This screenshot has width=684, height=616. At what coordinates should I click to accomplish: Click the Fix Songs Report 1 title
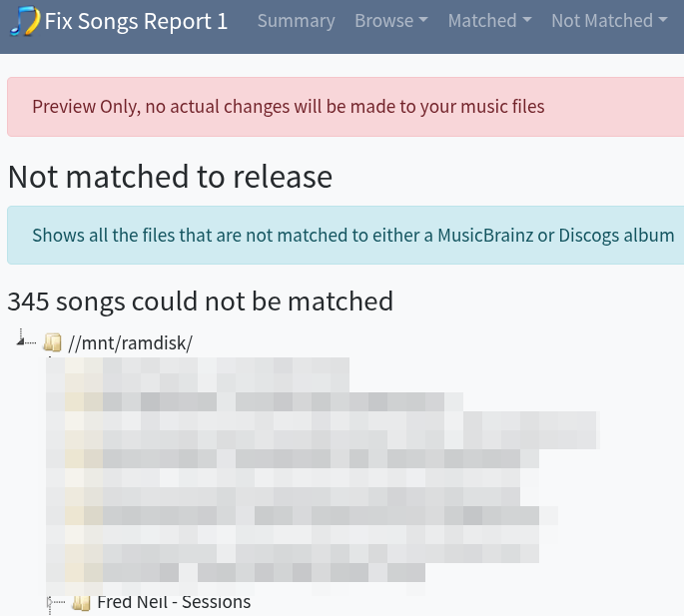136,21
